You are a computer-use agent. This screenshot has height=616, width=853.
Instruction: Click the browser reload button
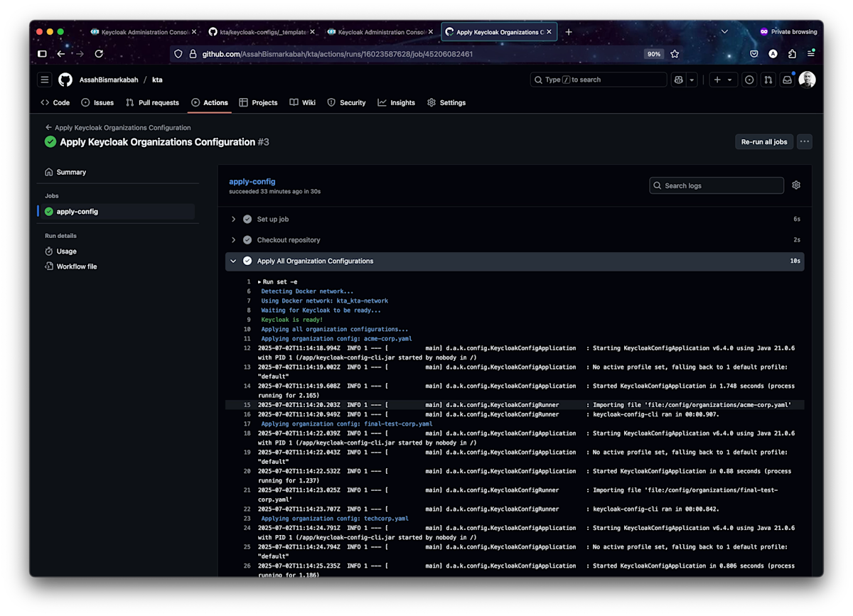(x=99, y=54)
